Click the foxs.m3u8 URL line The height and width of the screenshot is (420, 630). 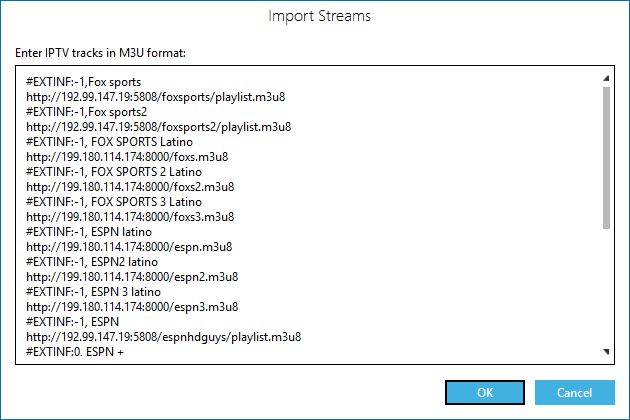point(127,157)
